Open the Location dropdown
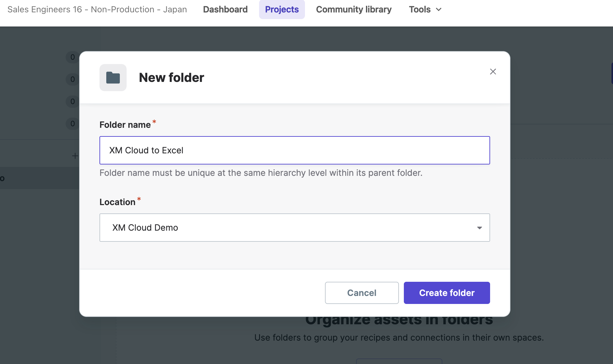Viewport: 613px width, 364px height. pyautogui.click(x=295, y=228)
